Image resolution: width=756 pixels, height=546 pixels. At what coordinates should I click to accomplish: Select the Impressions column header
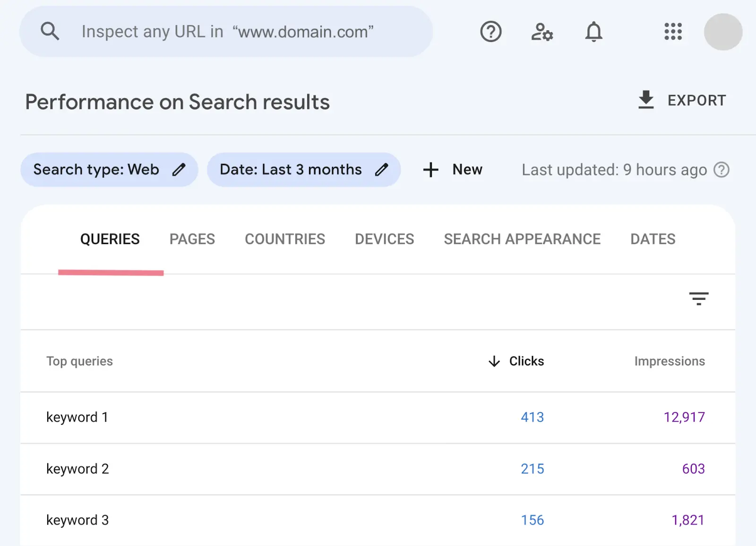pyautogui.click(x=669, y=361)
